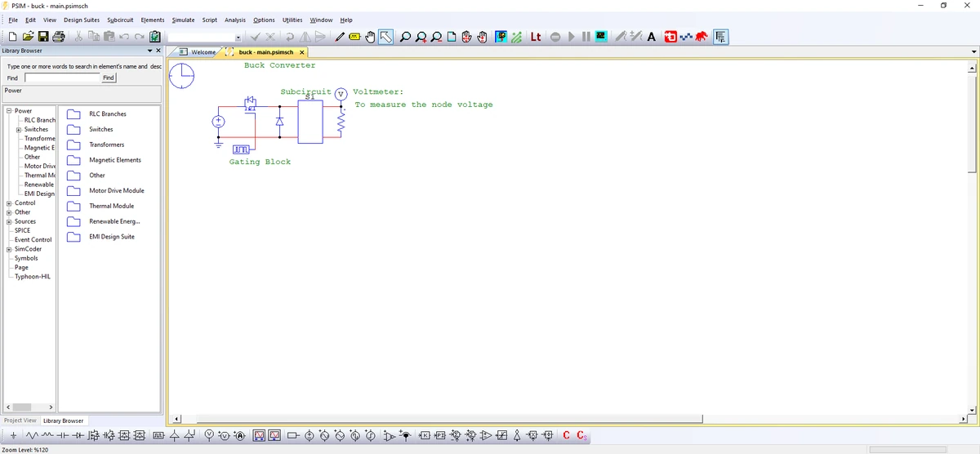The height and width of the screenshot is (454, 980).
Task: Print the schematic
Action: (59, 37)
